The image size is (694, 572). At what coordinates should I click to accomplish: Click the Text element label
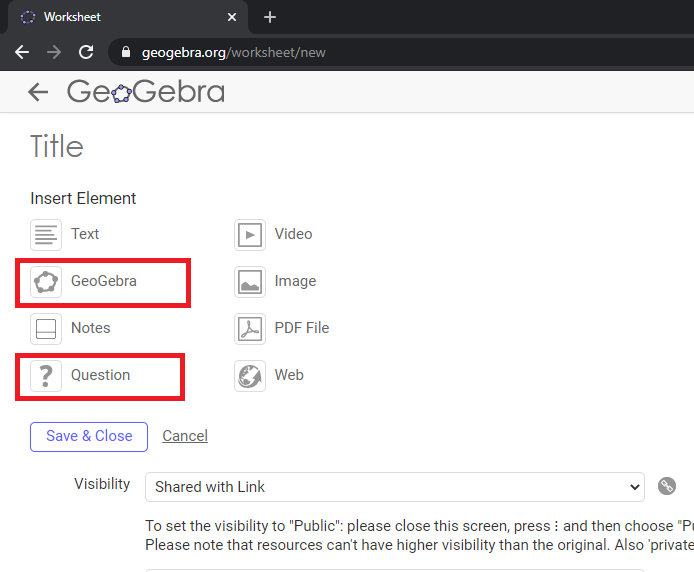click(x=85, y=234)
